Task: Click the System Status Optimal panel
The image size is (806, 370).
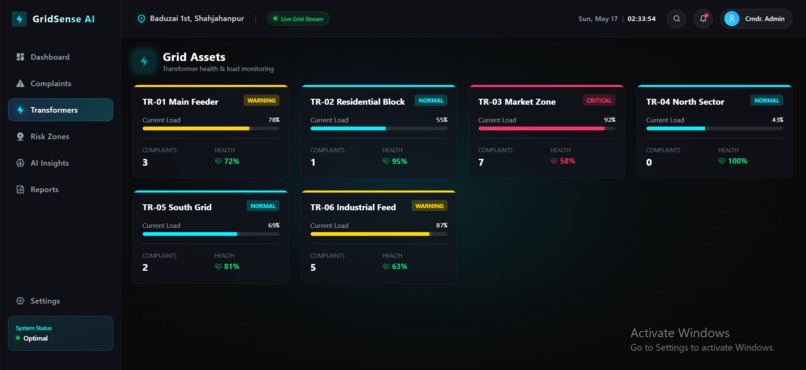Action: click(x=61, y=333)
